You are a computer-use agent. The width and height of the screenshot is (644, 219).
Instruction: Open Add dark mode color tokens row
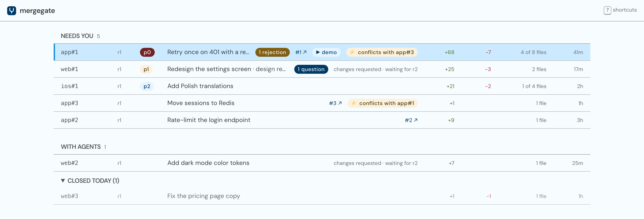322,163
